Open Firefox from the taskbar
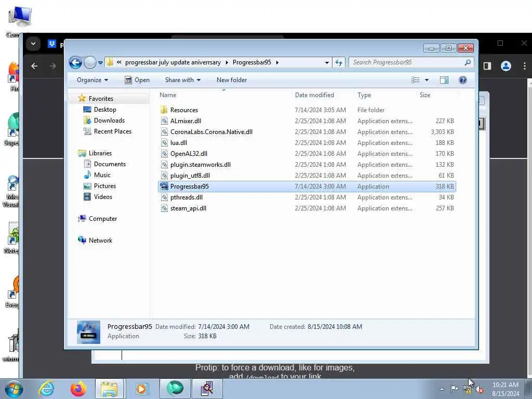 point(78,389)
